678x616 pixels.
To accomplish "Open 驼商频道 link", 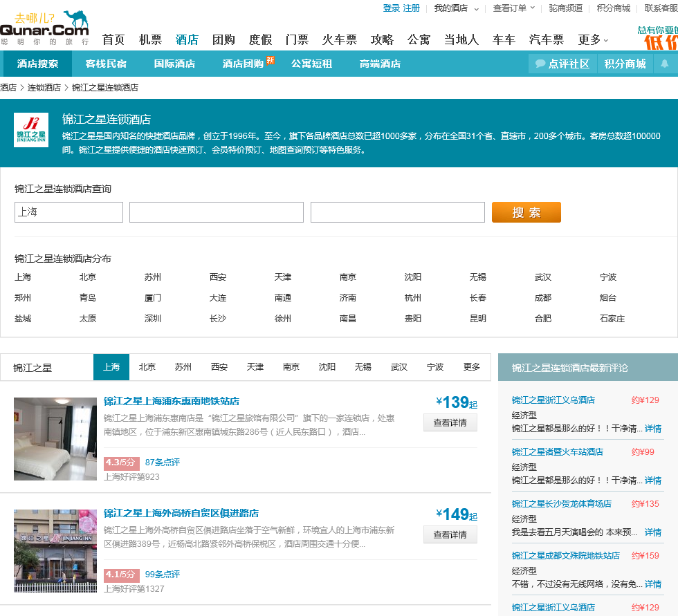I will (x=566, y=8).
